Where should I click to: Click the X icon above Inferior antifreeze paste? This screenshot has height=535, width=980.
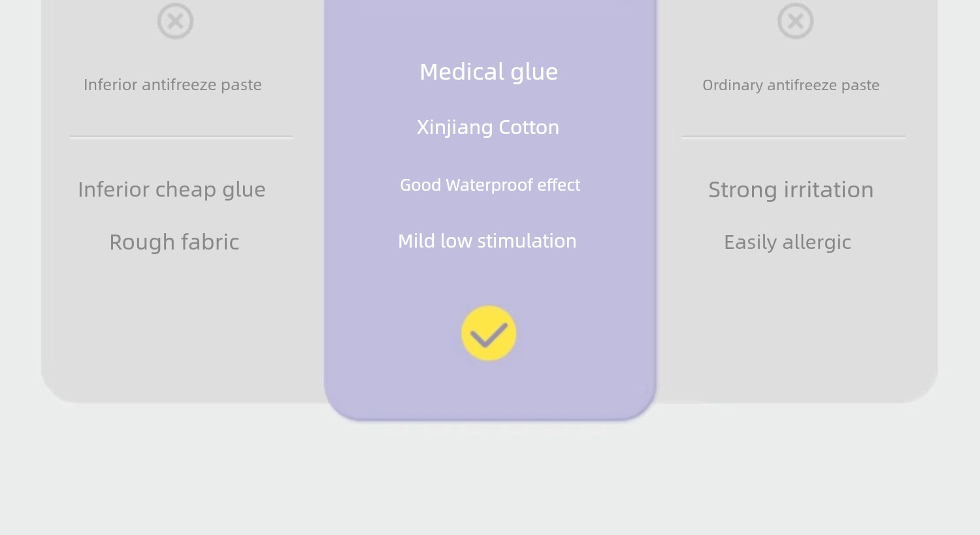pyautogui.click(x=175, y=21)
